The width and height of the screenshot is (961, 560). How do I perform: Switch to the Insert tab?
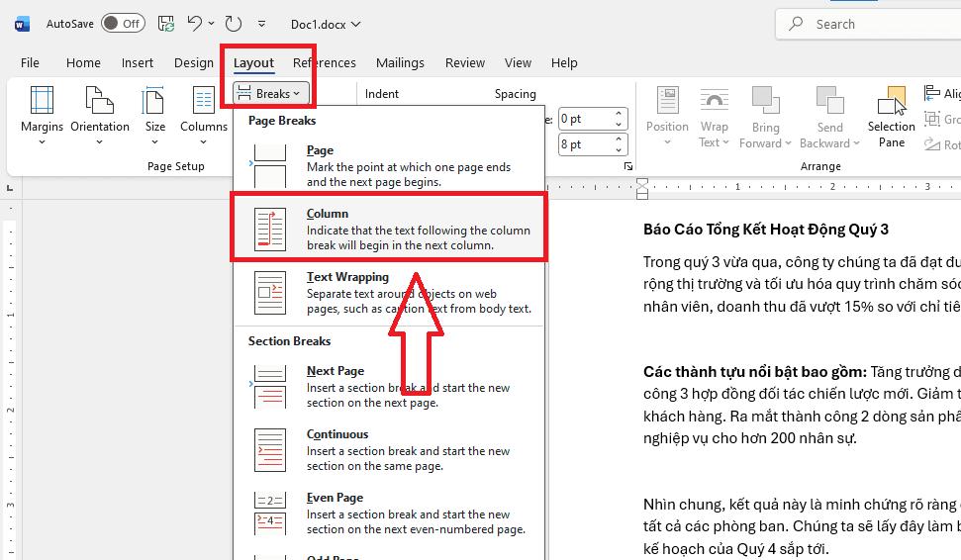click(138, 62)
